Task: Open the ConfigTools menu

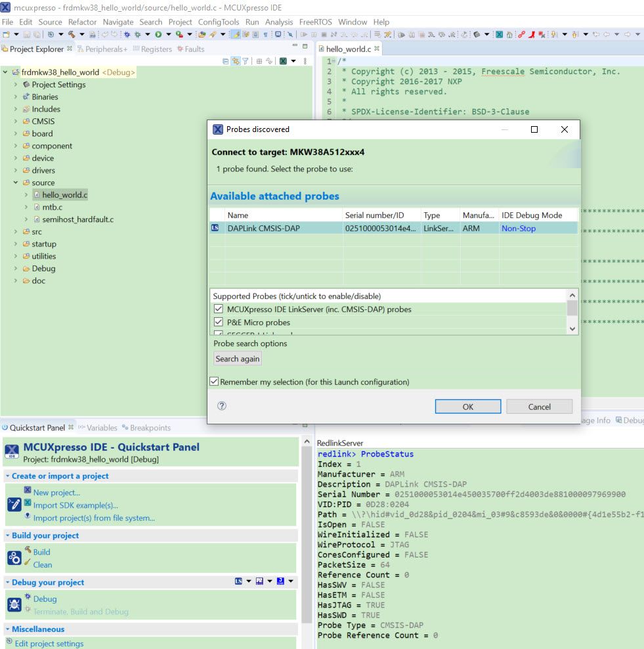Action: [219, 22]
